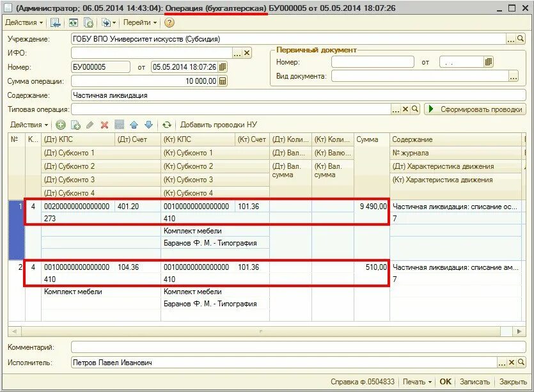
Task: Delete row using red X icon
Action: (x=104, y=125)
